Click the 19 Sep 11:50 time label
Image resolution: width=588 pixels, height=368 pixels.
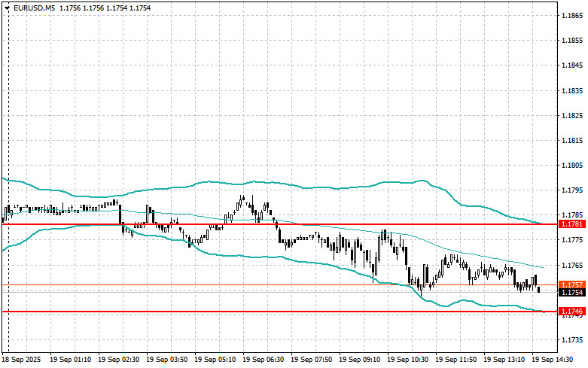point(456,360)
